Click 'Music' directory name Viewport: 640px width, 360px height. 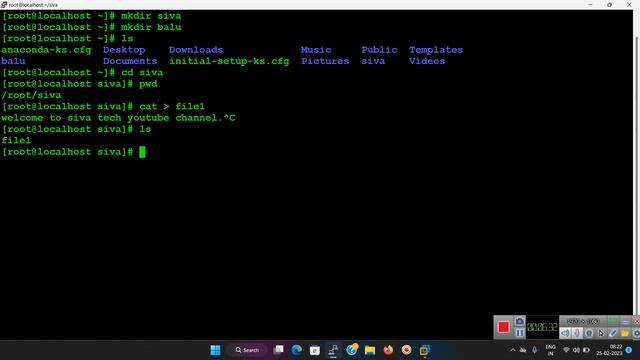[x=316, y=50]
